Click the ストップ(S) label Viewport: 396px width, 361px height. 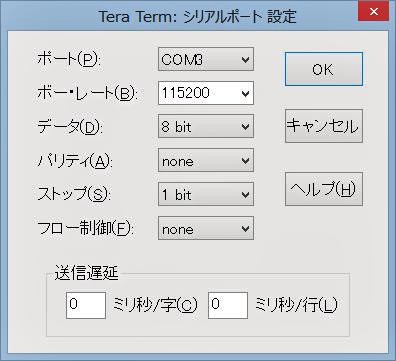(x=74, y=195)
